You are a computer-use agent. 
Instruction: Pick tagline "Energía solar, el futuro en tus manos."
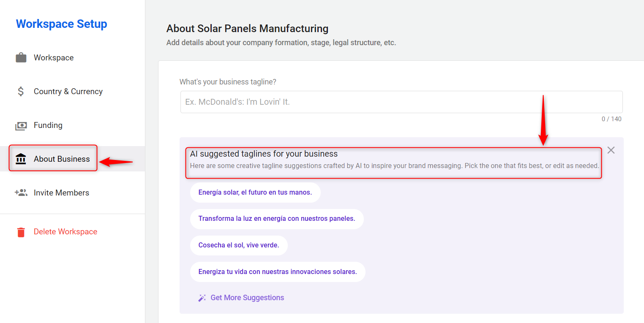[x=255, y=193]
